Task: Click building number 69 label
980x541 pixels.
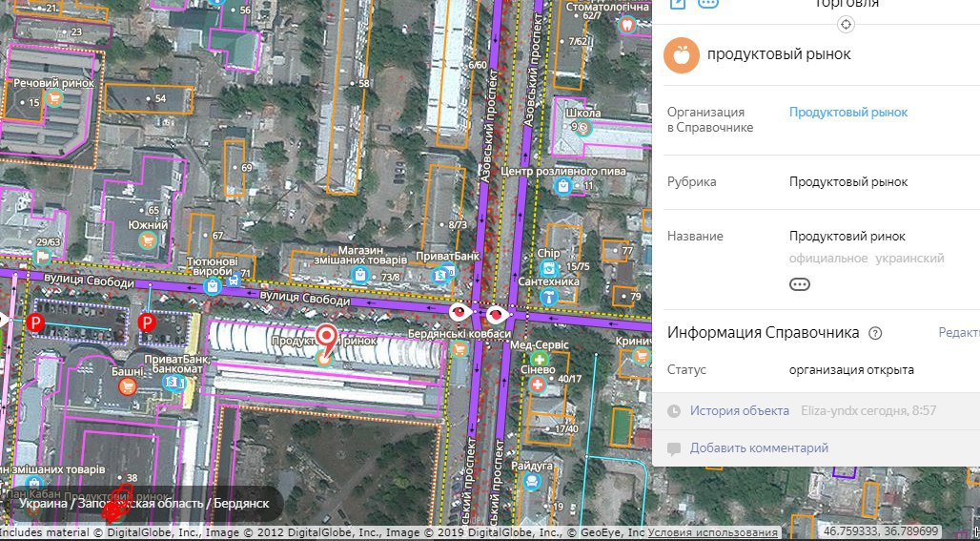Action: click(246, 168)
